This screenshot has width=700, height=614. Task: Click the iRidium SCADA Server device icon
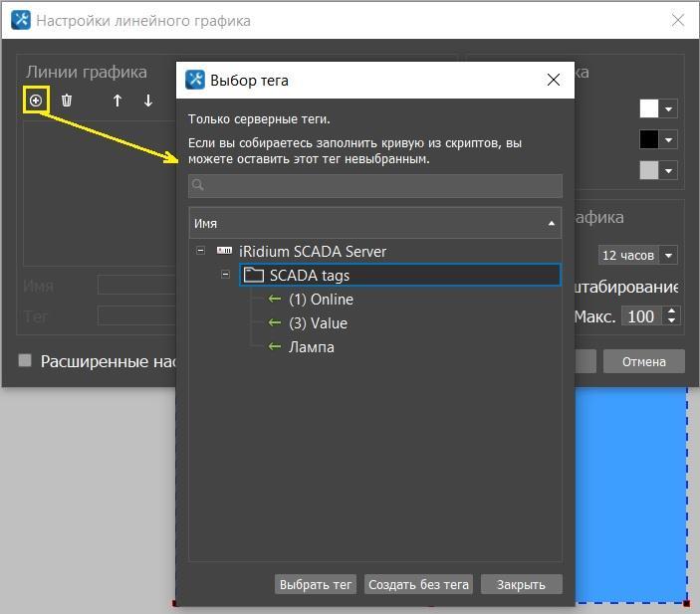224,252
